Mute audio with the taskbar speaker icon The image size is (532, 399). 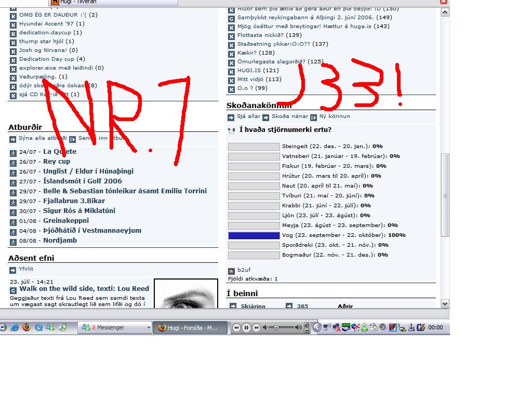point(265,327)
